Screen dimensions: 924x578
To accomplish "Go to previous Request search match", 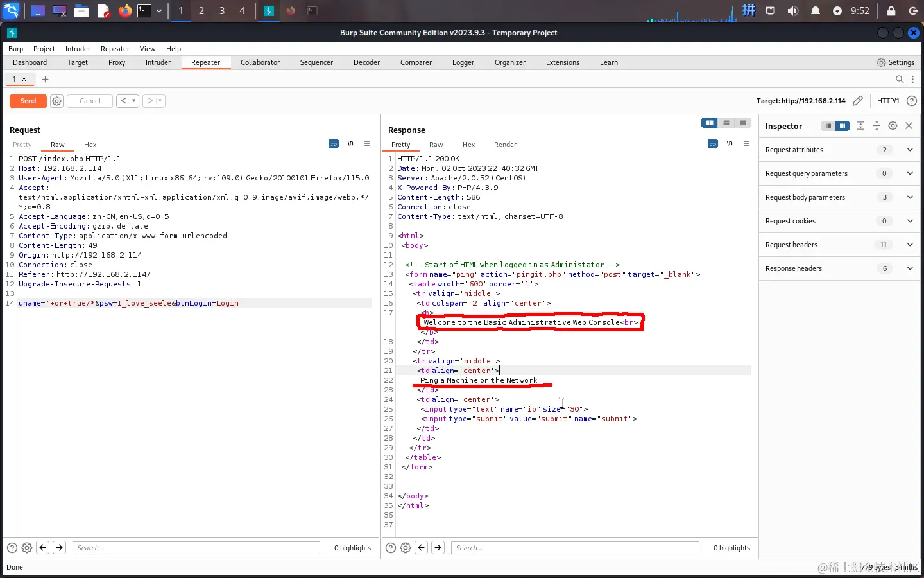I will click(43, 548).
